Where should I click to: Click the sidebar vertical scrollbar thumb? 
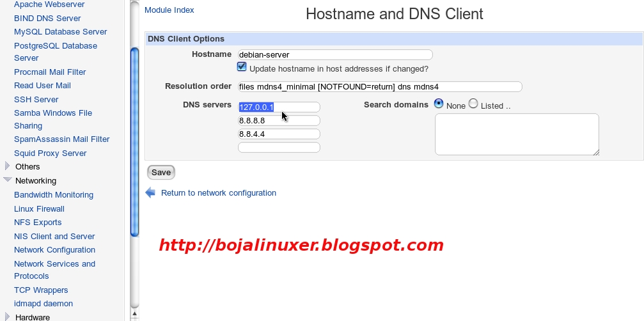(x=135, y=142)
